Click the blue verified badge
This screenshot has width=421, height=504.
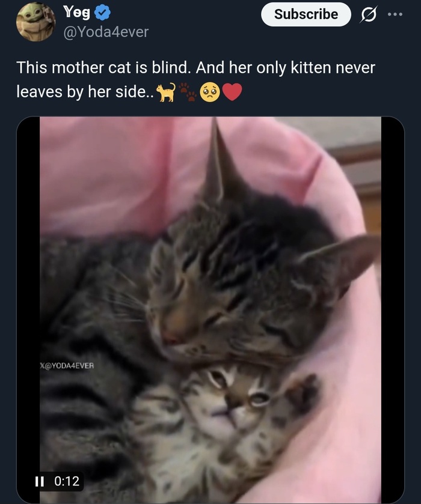pos(103,13)
